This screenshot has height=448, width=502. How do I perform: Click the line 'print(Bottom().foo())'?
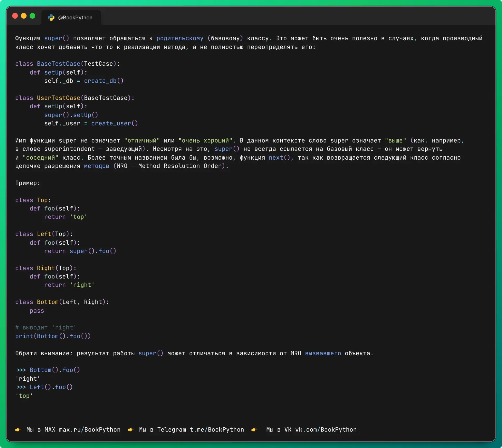53,336
